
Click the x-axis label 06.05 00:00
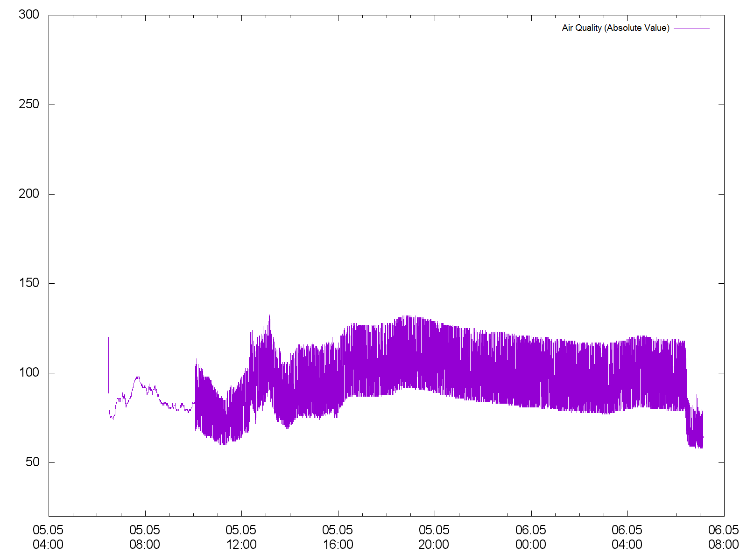tap(531, 537)
